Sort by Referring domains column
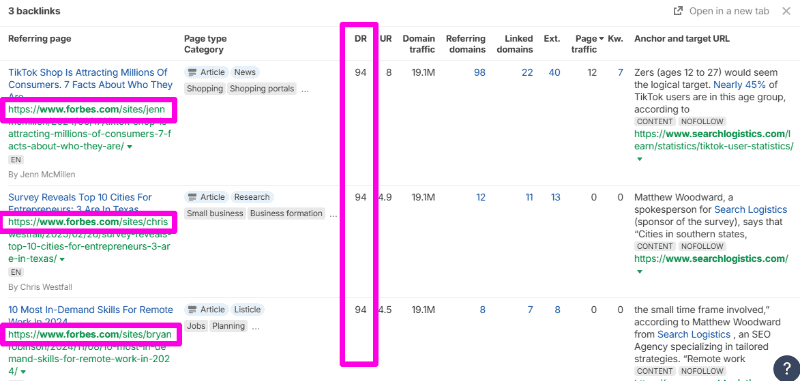The width and height of the screenshot is (800, 381). click(x=465, y=44)
